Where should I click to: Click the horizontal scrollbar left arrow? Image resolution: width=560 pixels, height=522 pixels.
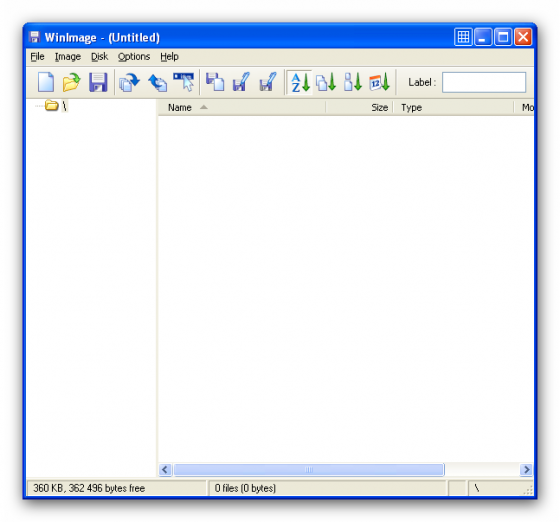(x=165, y=470)
